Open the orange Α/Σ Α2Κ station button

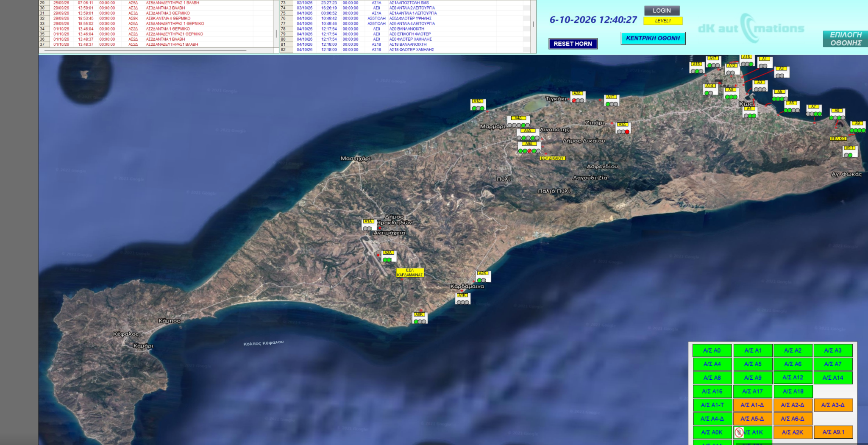(x=793, y=432)
